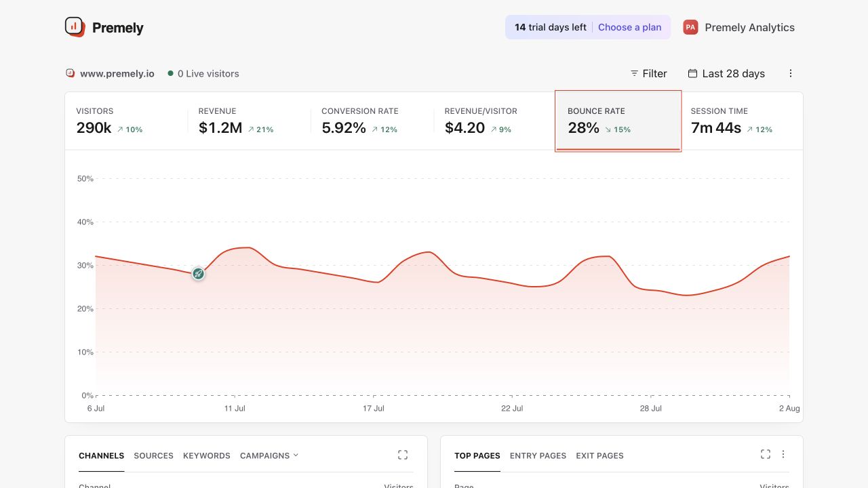
Task: Open the Last 28 days date picker
Action: pos(726,73)
